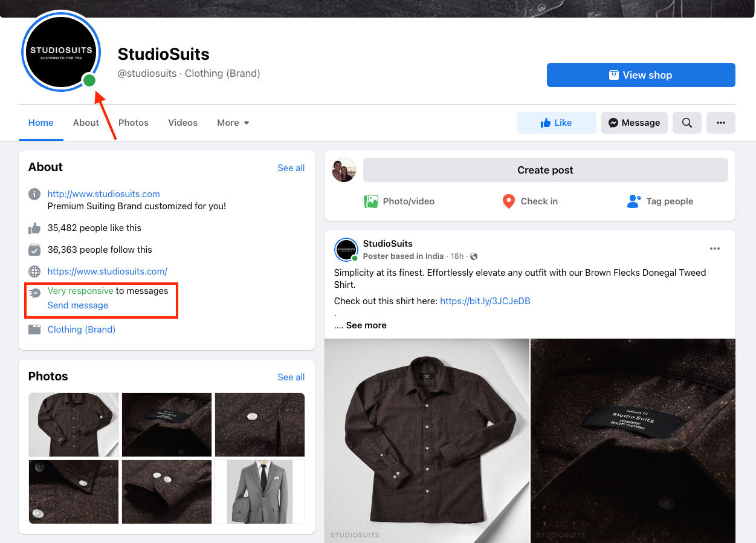
Task: Open the Clothing (Brand) category link
Action: point(82,330)
